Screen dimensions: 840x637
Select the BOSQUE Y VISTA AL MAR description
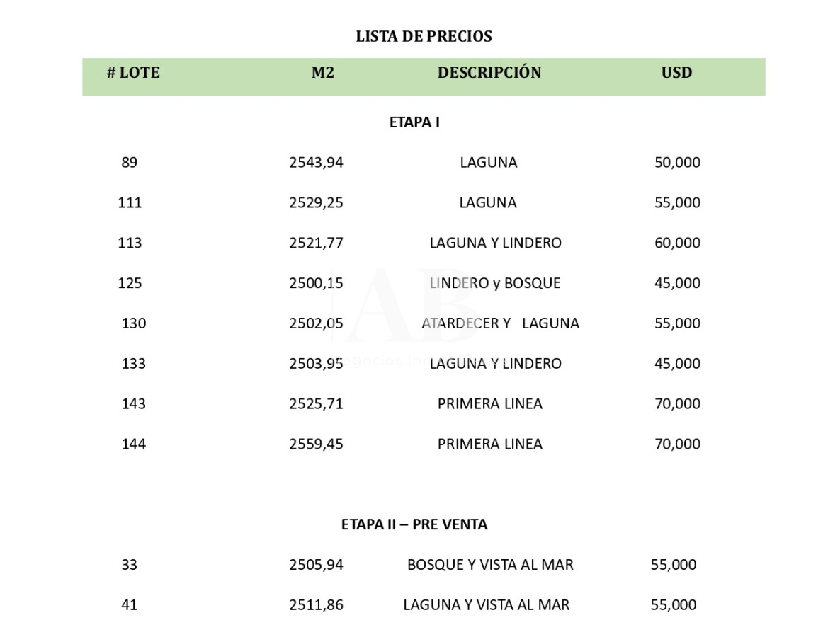[490, 566]
